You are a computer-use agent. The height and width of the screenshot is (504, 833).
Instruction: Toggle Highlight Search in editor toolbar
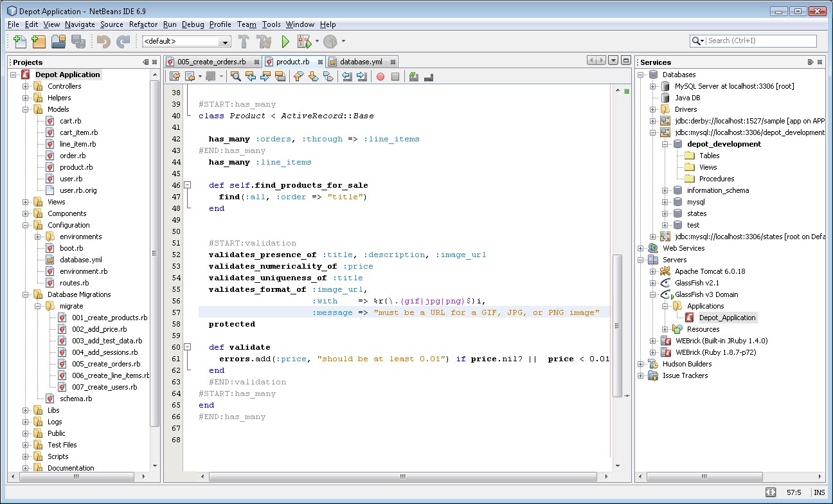click(280, 76)
